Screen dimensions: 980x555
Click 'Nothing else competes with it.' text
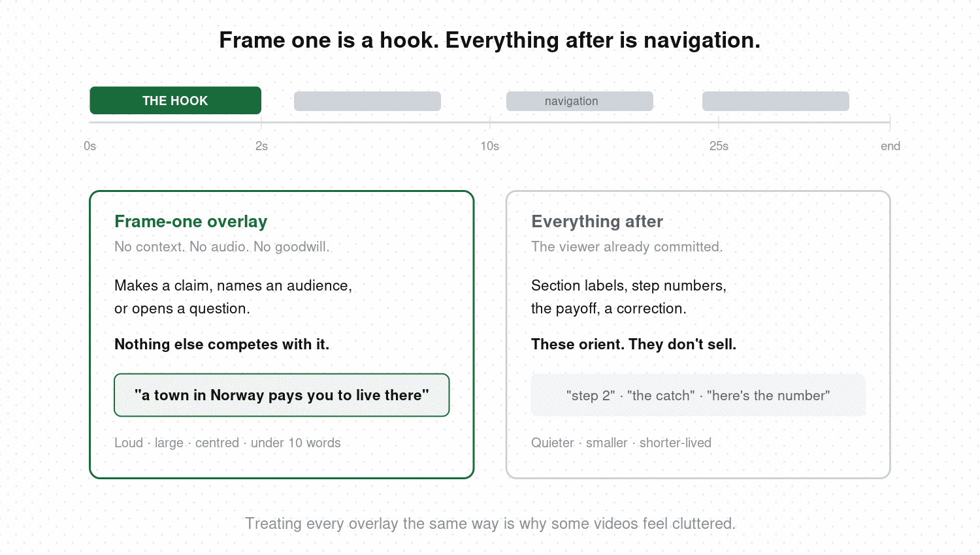(221, 344)
